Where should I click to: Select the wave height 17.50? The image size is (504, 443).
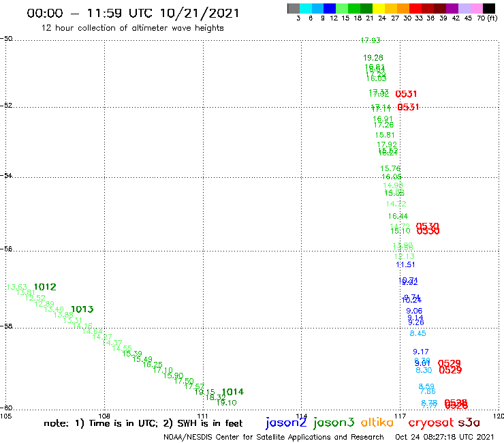[x=184, y=381]
